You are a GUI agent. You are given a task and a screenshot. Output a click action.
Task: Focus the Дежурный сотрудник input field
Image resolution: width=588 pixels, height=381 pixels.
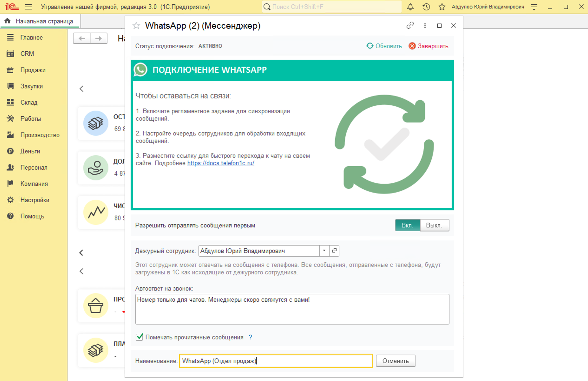click(259, 251)
